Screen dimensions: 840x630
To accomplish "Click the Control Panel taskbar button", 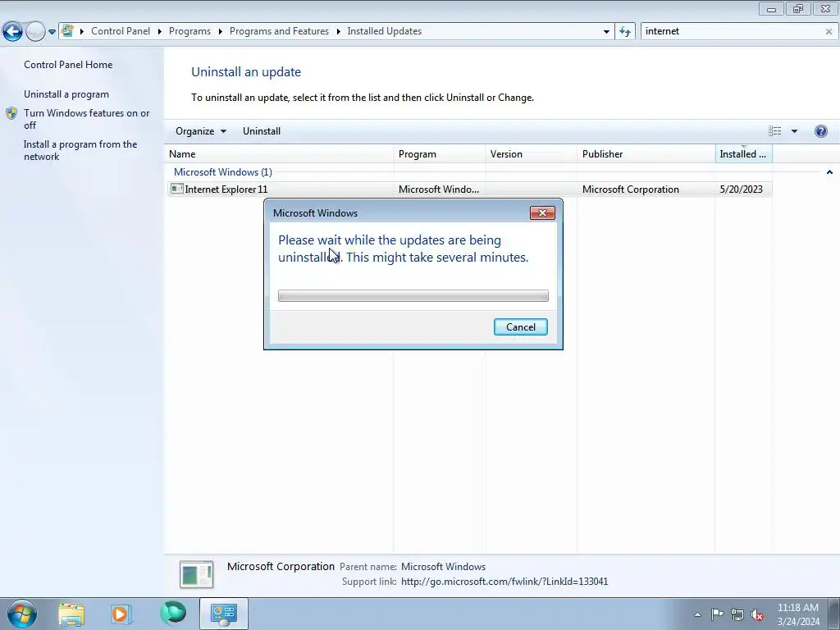I will click(223, 614).
